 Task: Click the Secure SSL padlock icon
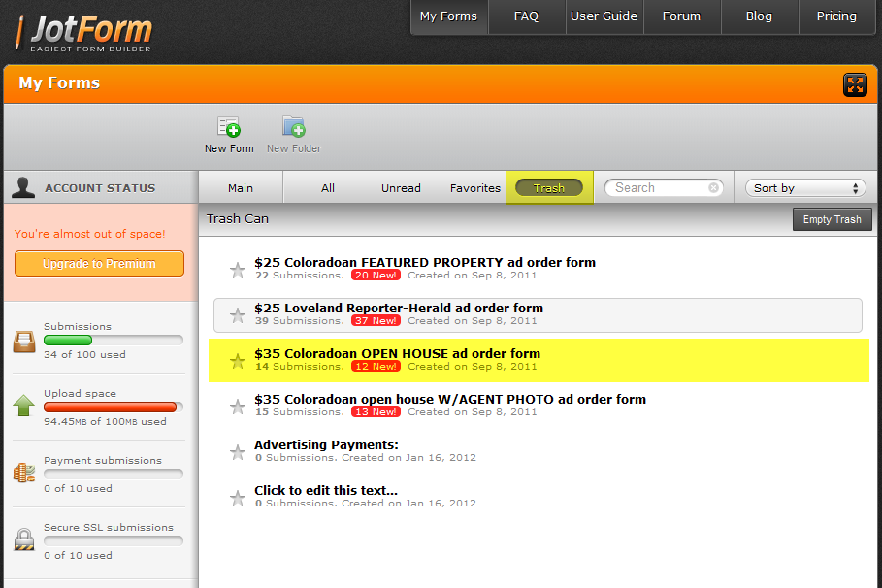[x=24, y=540]
